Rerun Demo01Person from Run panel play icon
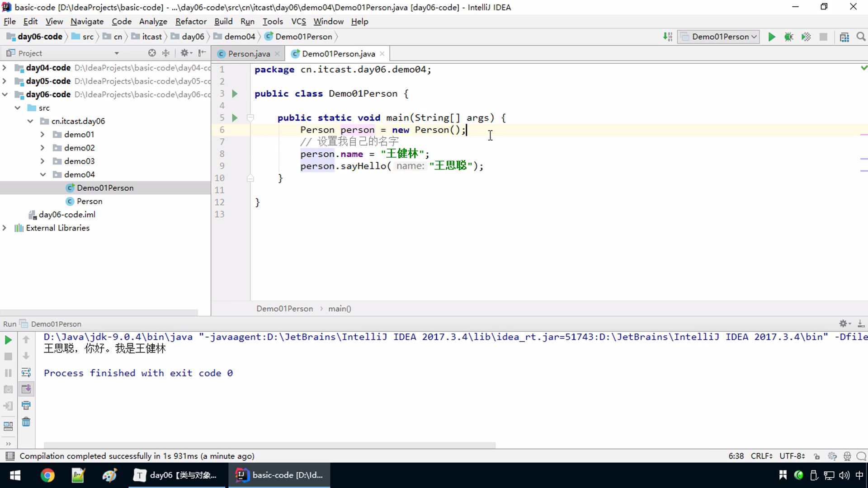Screen dimensions: 868x488 click(8, 340)
